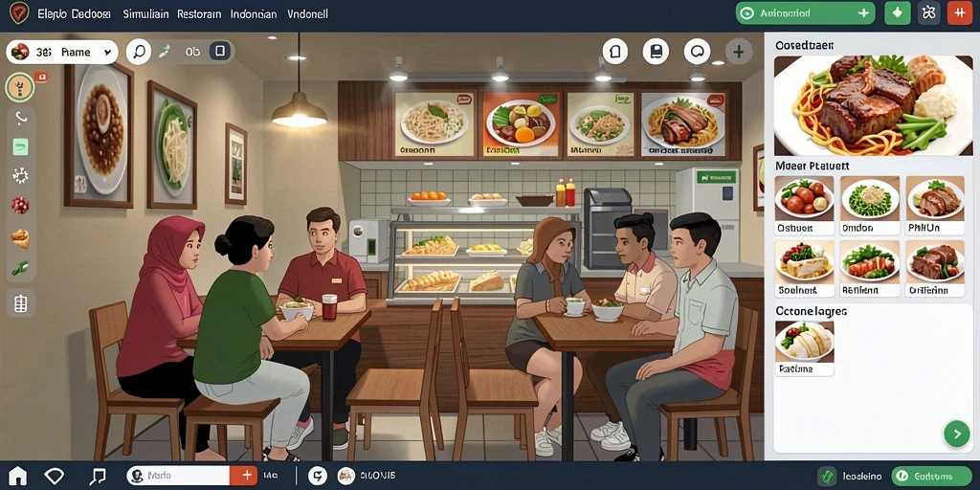Click the circular G icon in bottom bar
Image resolution: width=980 pixels, height=490 pixels.
pyautogui.click(x=318, y=477)
